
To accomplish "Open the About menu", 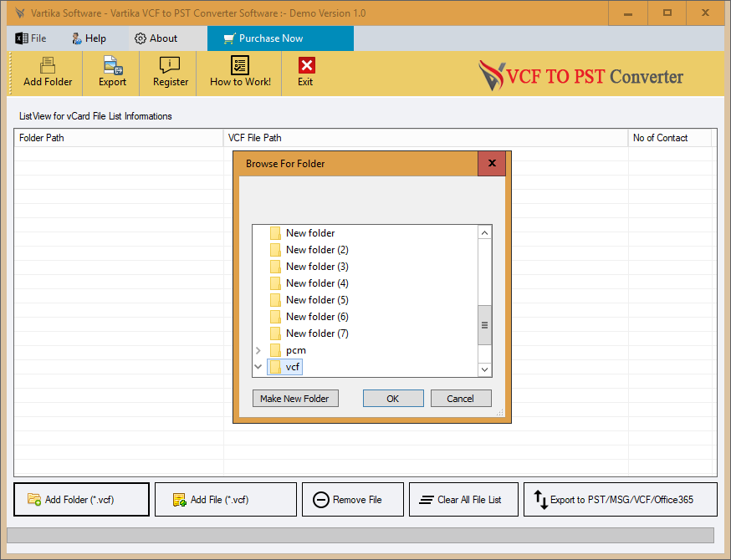I will pos(156,38).
